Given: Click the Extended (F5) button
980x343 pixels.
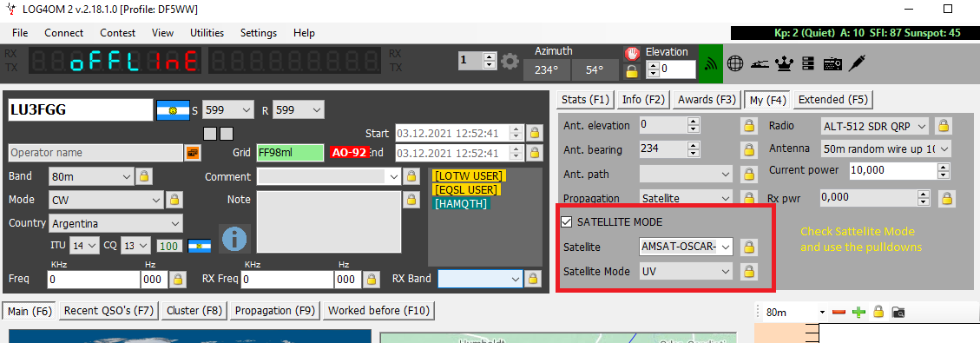Looking at the screenshot, I should point(833,99).
